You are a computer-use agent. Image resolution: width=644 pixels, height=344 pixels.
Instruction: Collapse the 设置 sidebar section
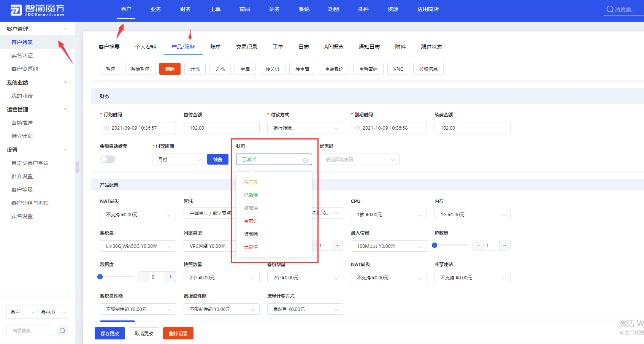tap(65, 150)
